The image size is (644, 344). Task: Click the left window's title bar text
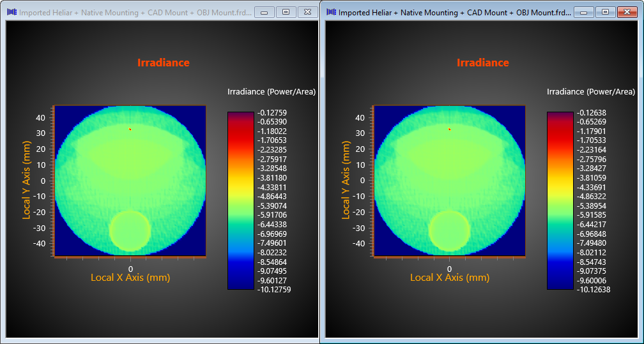(x=134, y=13)
